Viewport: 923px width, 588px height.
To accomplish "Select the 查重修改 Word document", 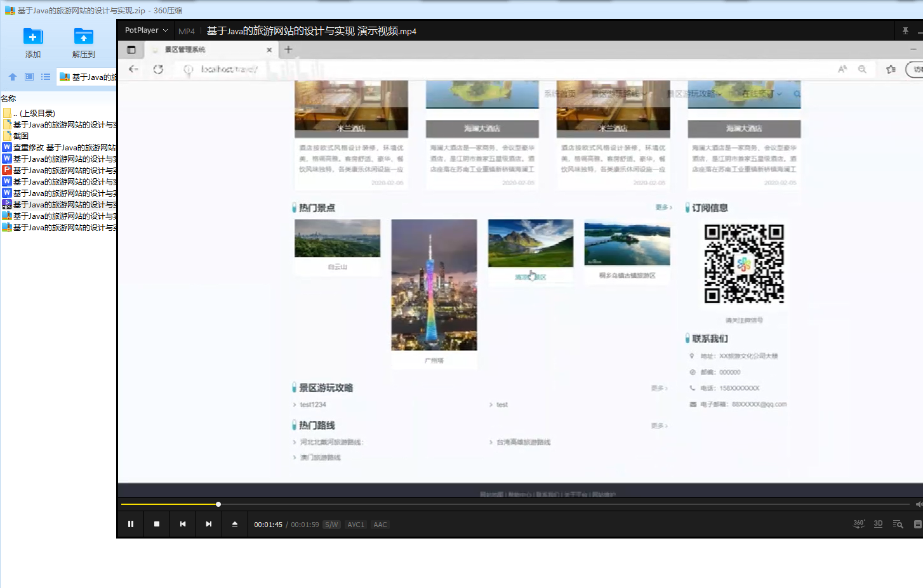I will click(59, 147).
